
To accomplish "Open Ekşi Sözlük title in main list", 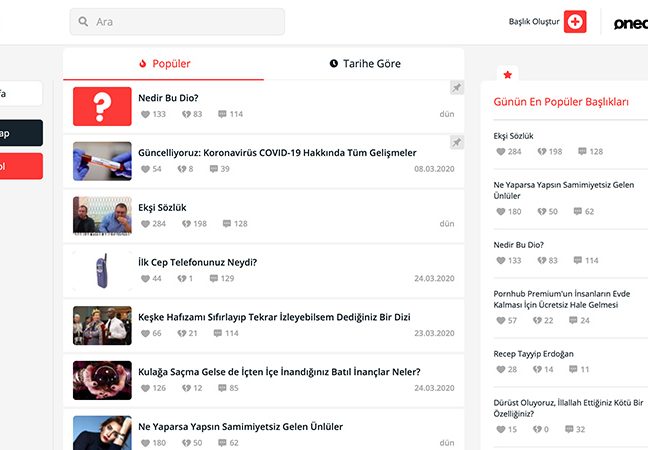I will coord(162,207).
